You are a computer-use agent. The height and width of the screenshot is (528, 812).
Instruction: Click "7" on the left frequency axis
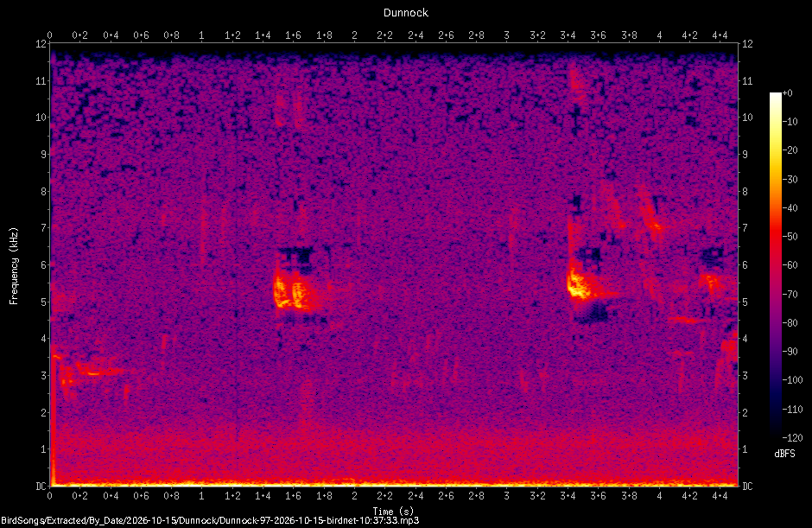pos(44,227)
